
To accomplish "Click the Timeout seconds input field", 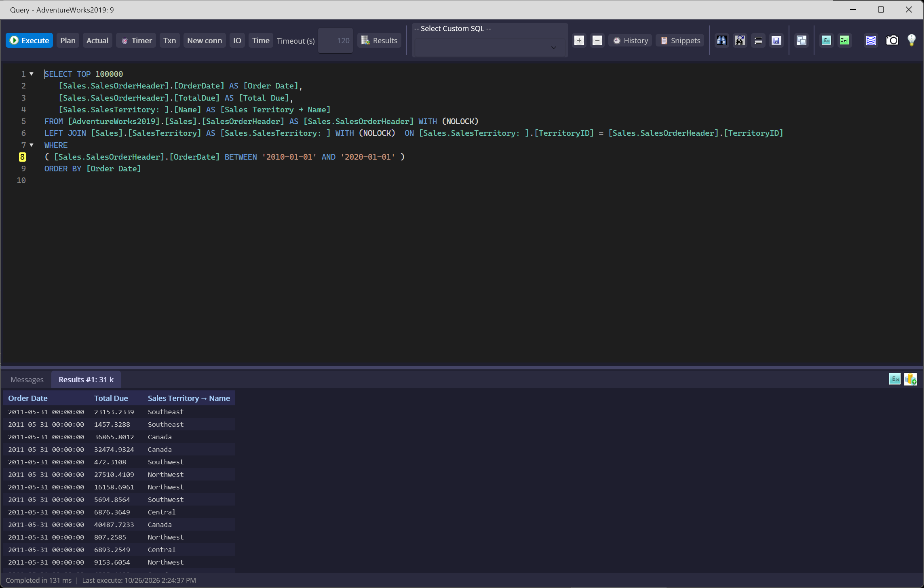I will click(x=335, y=40).
